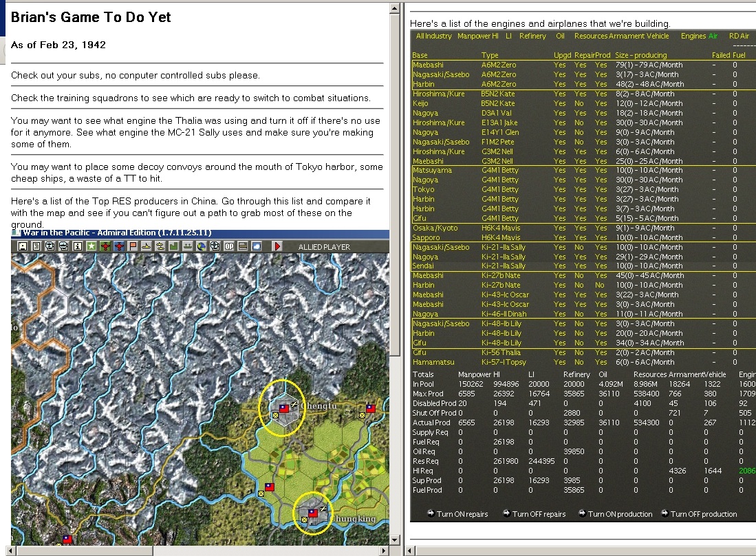
Task: Toggle Repair 'No' for Hiroshima/Kure E13A1 Jake
Action: 579,123
